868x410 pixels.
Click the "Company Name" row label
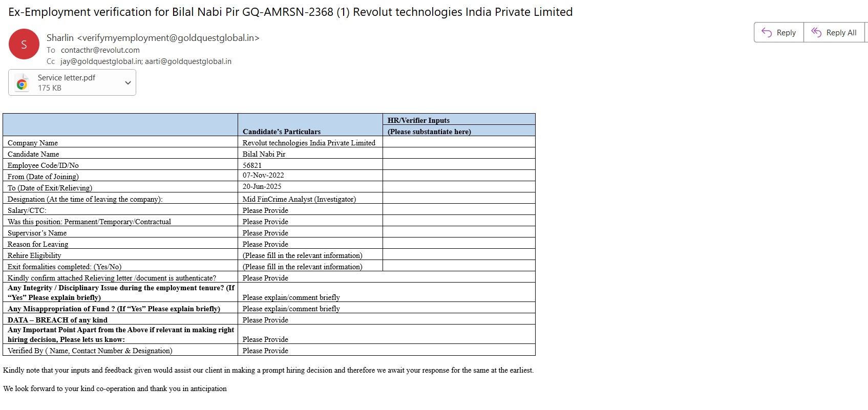33,143
